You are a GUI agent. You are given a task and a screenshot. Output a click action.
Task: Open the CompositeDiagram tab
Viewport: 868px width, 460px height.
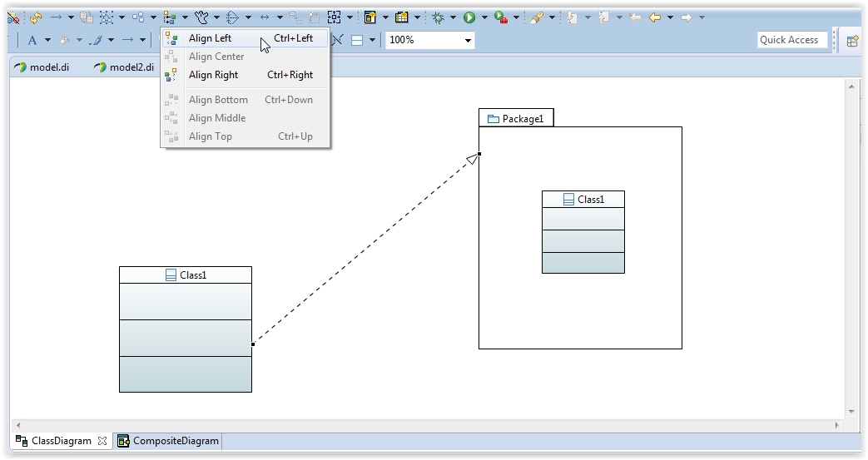click(x=168, y=441)
